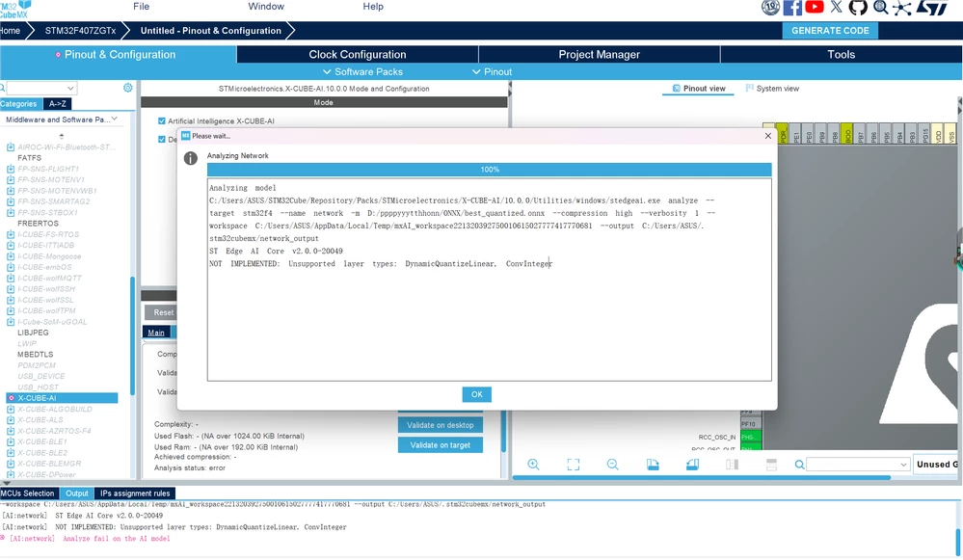Open the Window menu
963x560 pixels.
[266, 6]
